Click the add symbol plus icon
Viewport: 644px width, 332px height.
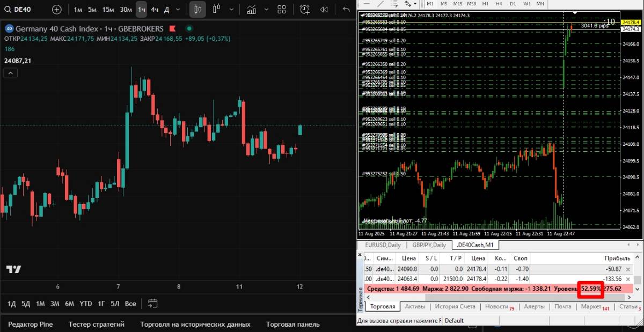coord(56,9)
